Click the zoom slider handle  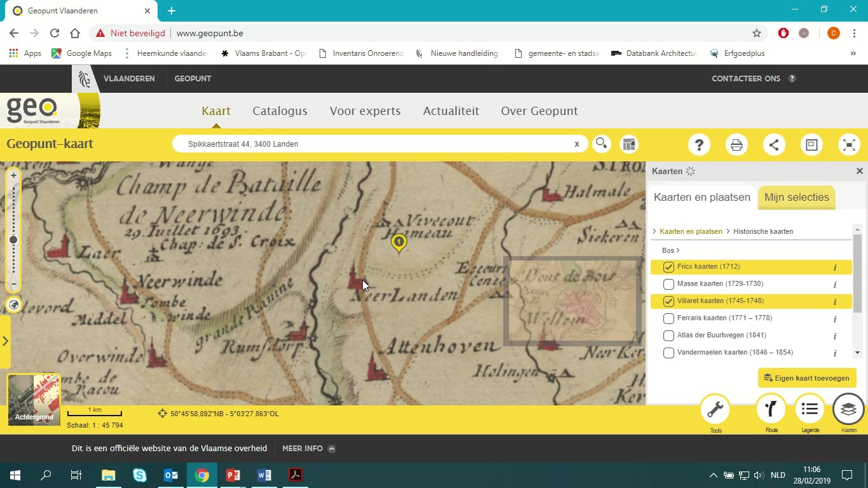(x=13, y=240)
